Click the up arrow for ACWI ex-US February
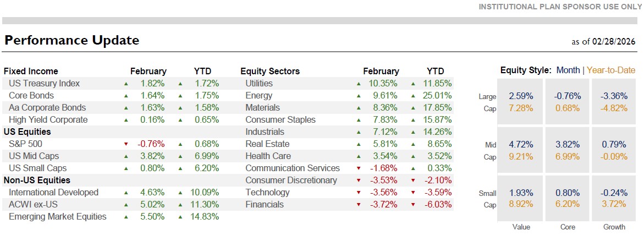644x235 pixels. pyautogui.click(x=126, y=205)
